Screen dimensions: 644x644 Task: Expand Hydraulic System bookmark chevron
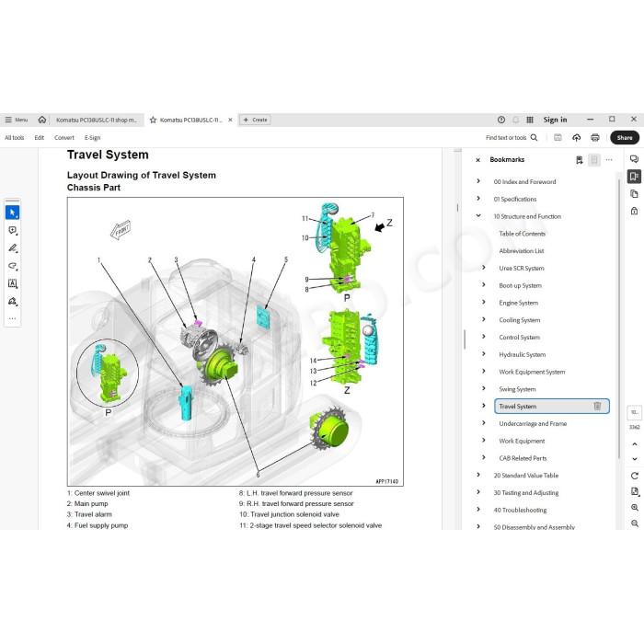(483, 353)
